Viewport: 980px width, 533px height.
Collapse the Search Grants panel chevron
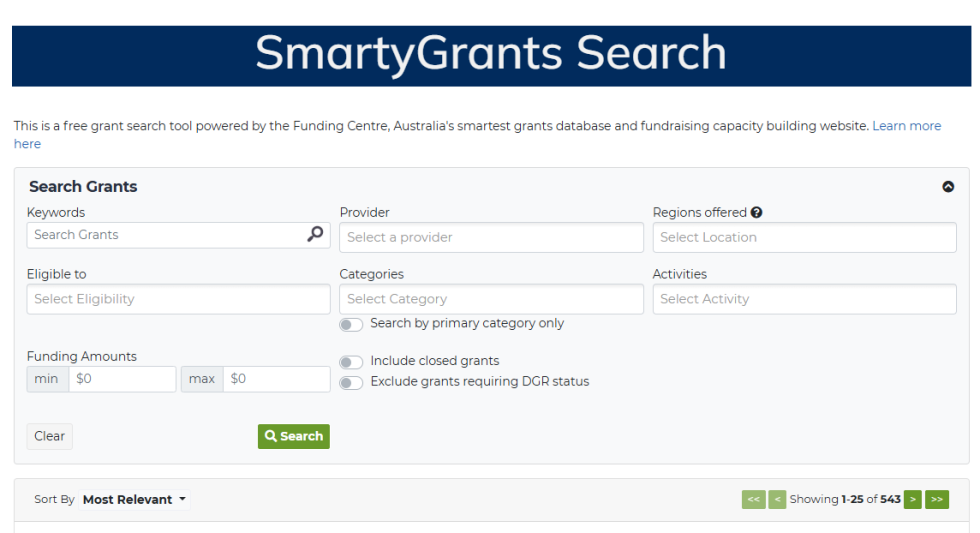coord(948,187)
